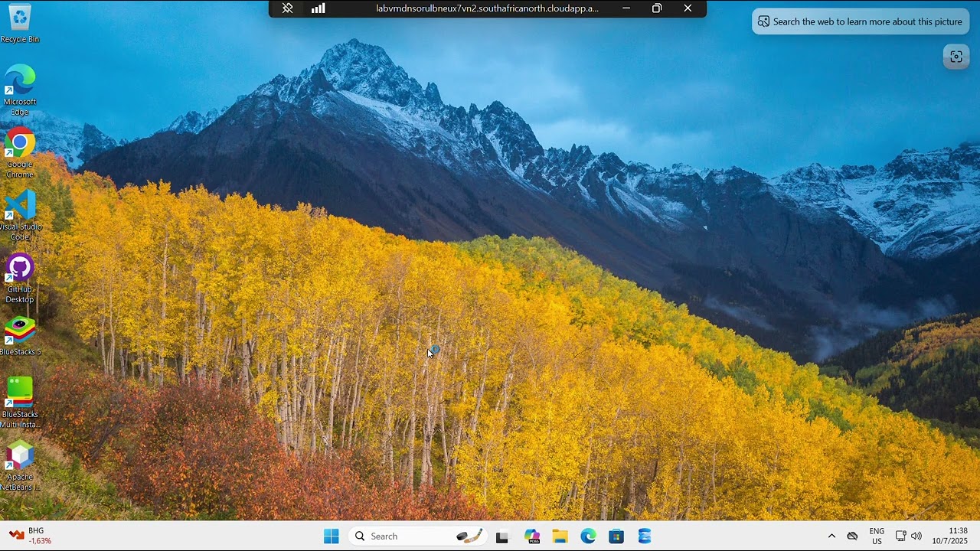The width and height of the screenshot is (980, 551).
Task: Click the signal strength connection bar icon
Action: point(318,8)
